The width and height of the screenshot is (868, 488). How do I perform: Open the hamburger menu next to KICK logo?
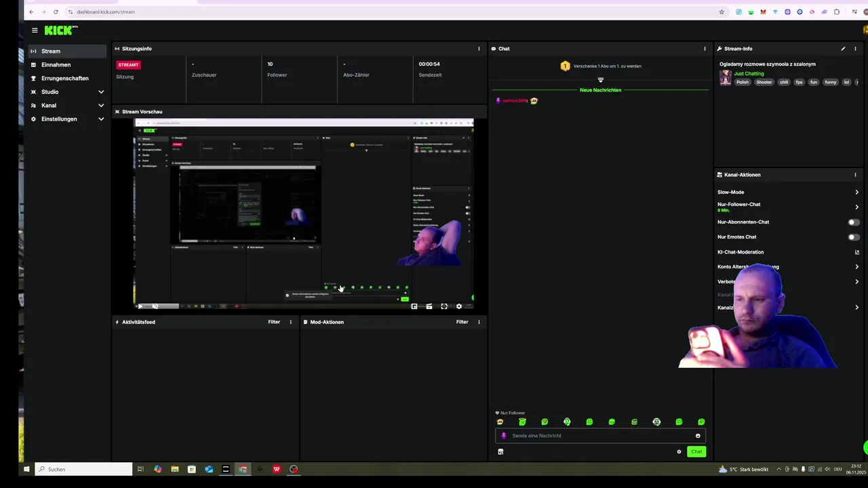pyautogui.click(x=35, y=30)
